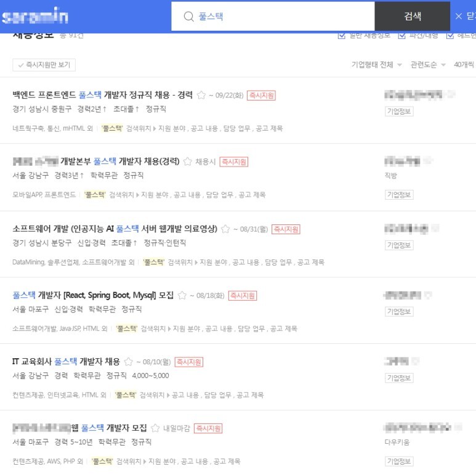Click 소프트웨어개발, Java·JSP, HTML 외 keywords

click(60, 329)
